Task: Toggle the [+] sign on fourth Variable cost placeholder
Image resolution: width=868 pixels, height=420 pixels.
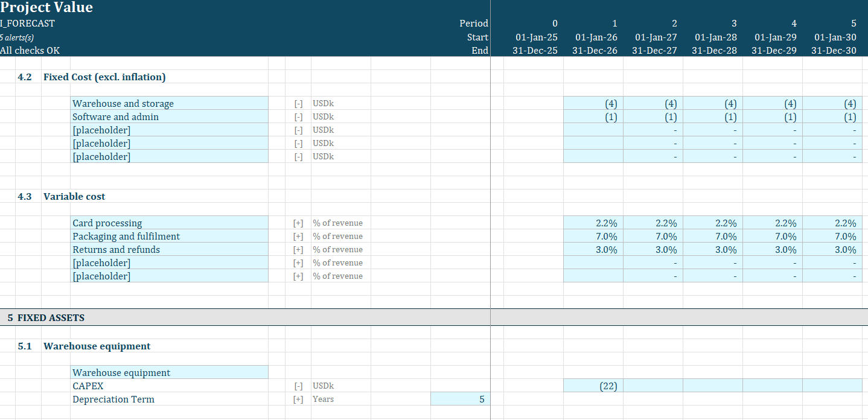Action: coord(298,262)
